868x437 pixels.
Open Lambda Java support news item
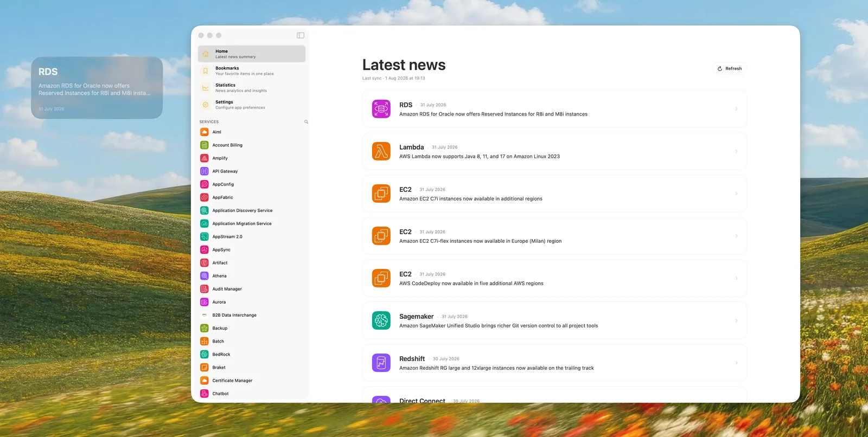click(x=554, y=151)
